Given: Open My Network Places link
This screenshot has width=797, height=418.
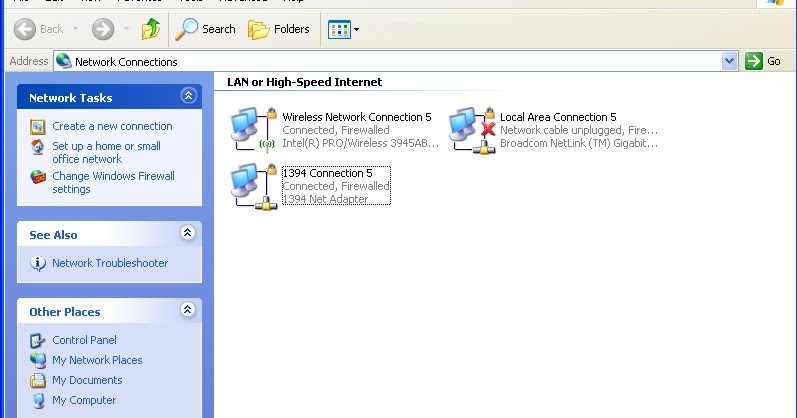Looking at the screenshot, I should pos(97,360).
